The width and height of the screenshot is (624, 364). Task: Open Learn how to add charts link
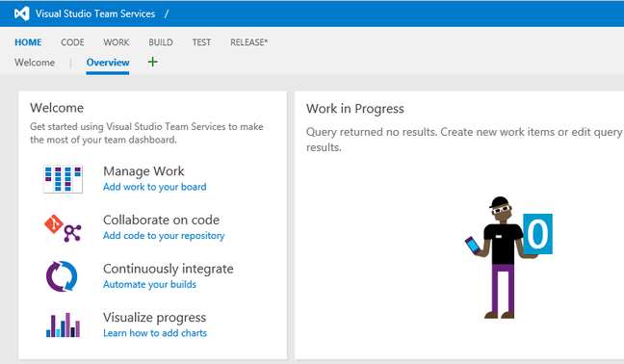(x=155, y=333)
